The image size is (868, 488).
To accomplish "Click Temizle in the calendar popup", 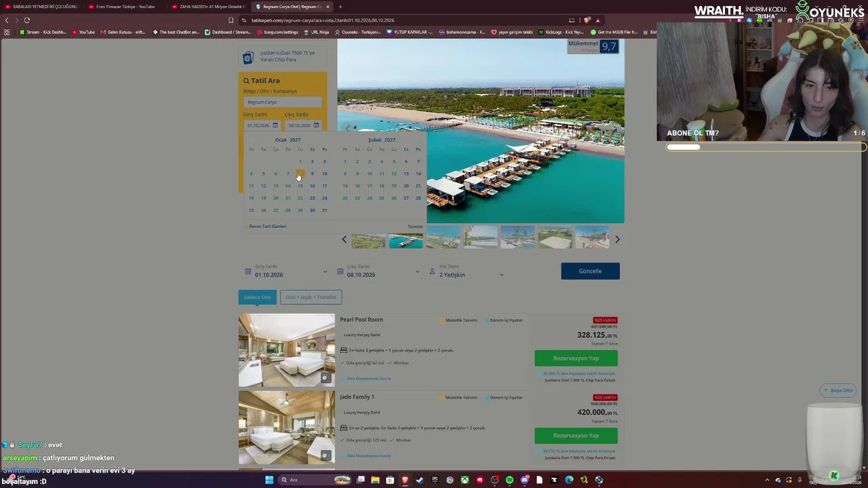I will (x=415, y=226).
